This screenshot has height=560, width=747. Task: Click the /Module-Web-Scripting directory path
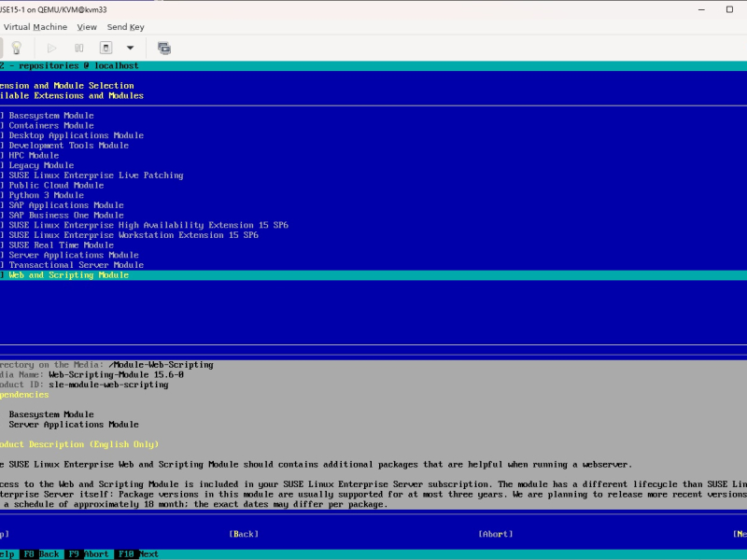161,365
